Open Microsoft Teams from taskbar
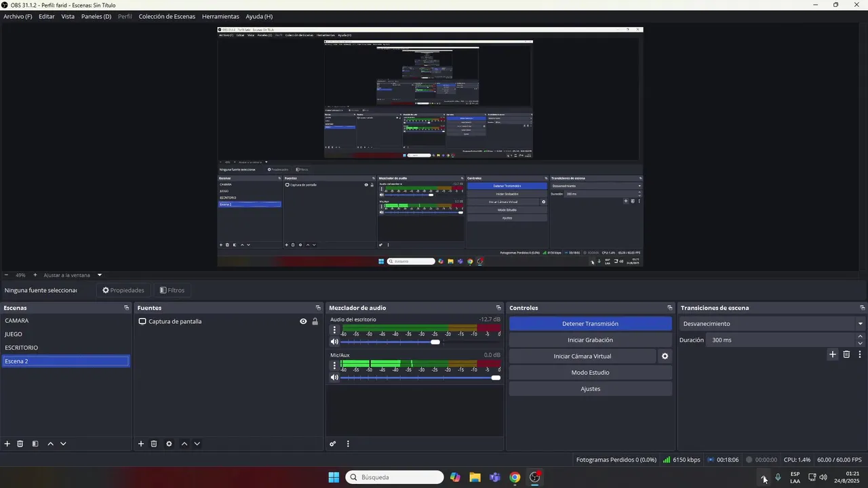 (495, 477)
